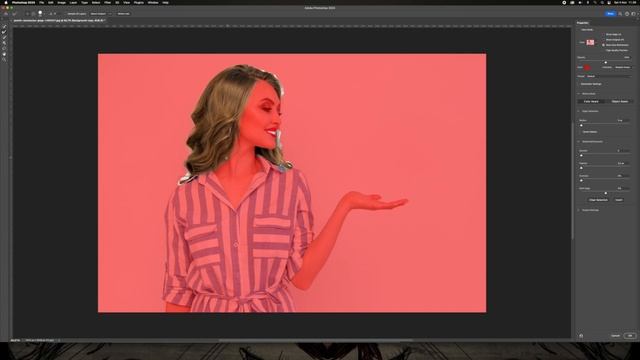Viewport: 640px width, 360px height.
Task: Open the Window menu
Action: [x=153, y=2]
